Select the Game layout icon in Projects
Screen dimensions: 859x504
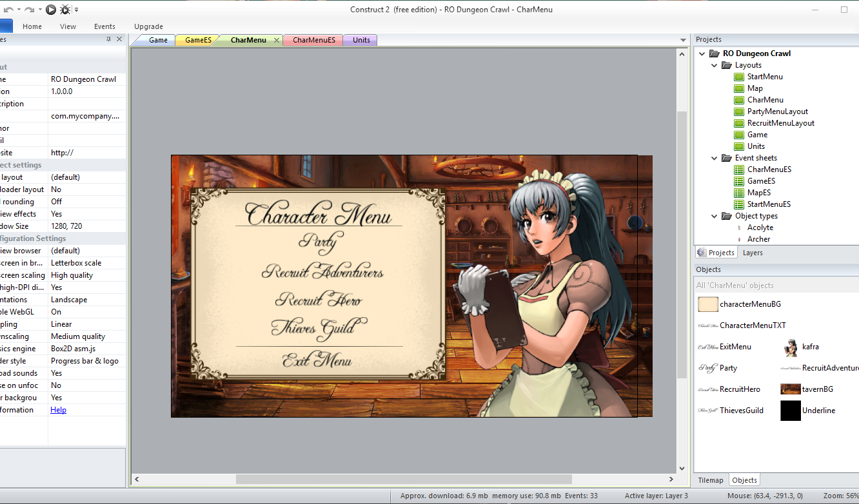point(739,135)
